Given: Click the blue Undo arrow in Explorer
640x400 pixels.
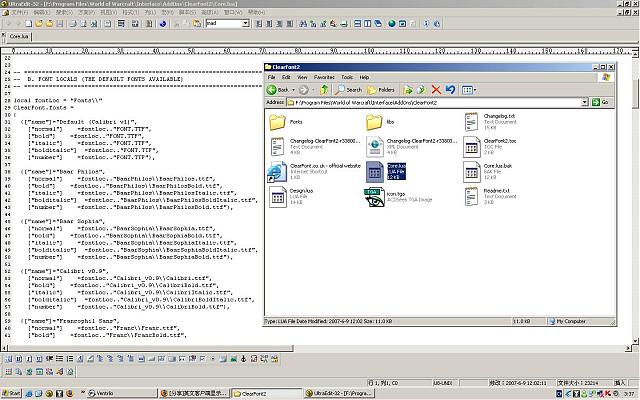Looking at the screenshot, I should [x=450, y=89].
